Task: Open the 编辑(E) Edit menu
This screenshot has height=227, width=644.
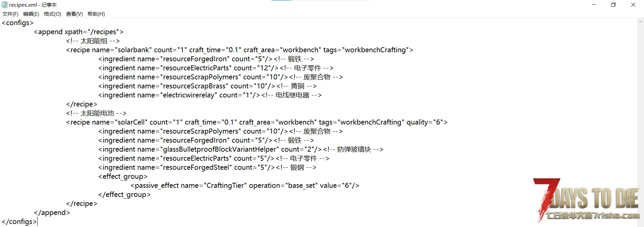Action: [x=31, y=14]
